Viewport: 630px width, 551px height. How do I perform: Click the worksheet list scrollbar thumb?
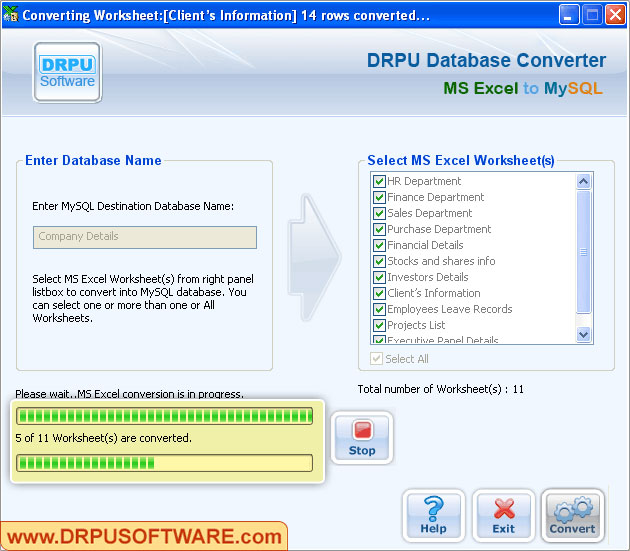coord(583,252)
